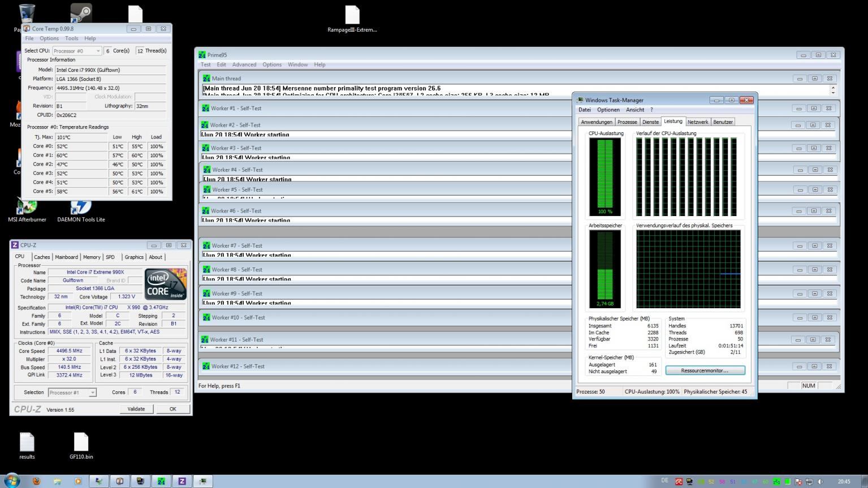Open the Tools menu in Core Temp
The image size is (868, 488).
pos(72,38)
